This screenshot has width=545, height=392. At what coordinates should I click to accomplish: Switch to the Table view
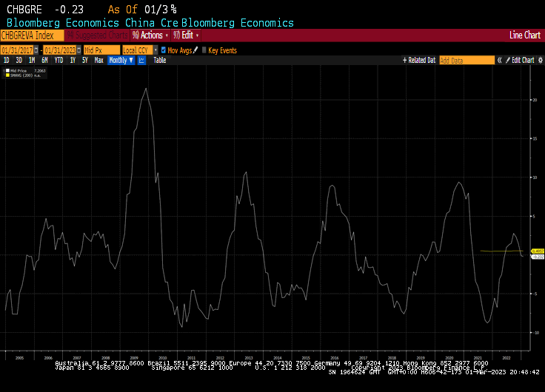coord(160,61)
